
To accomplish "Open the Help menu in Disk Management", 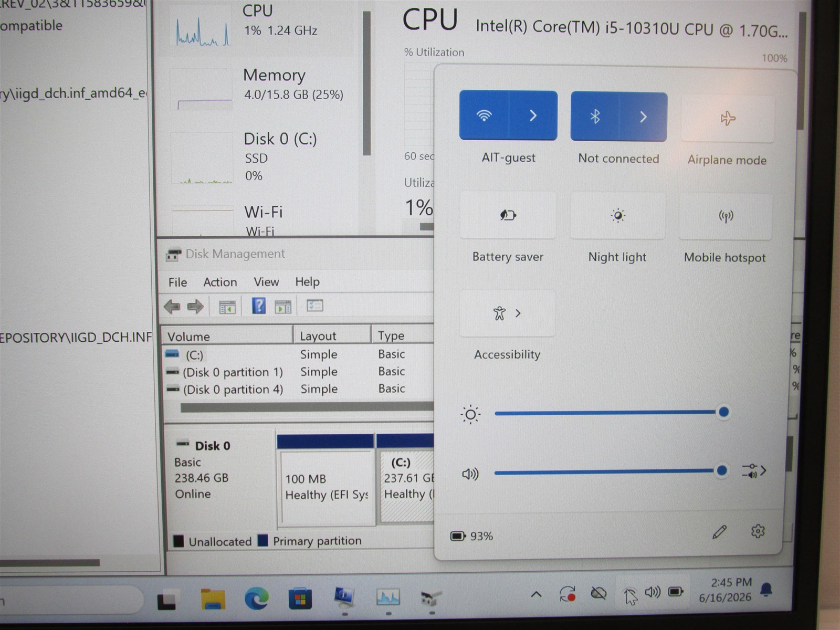I will [307, 282].
